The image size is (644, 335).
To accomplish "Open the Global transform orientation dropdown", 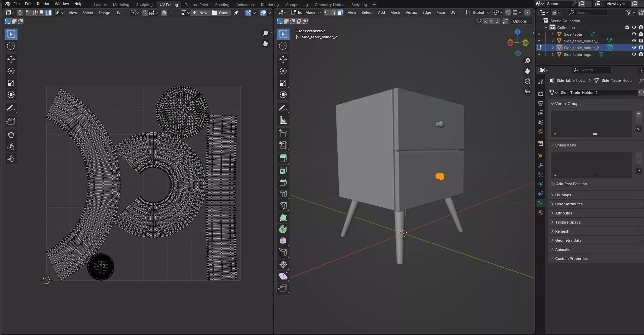I will [x=478, y=12].
